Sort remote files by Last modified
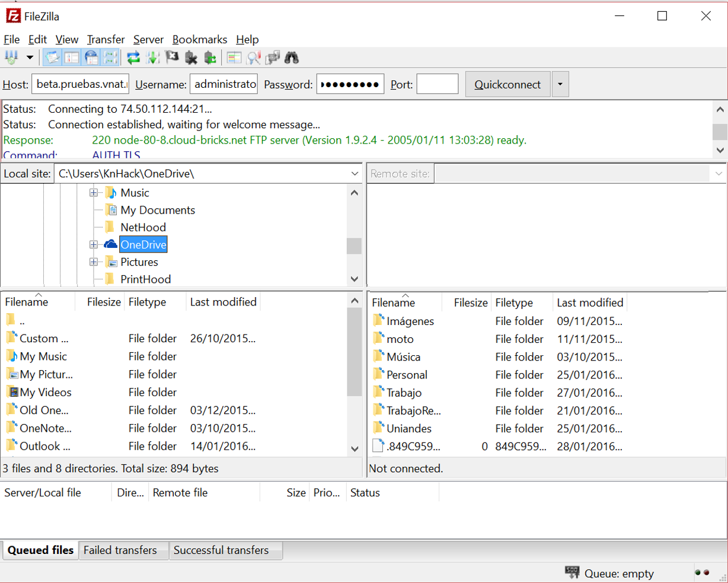 click(x=590, y=302)
